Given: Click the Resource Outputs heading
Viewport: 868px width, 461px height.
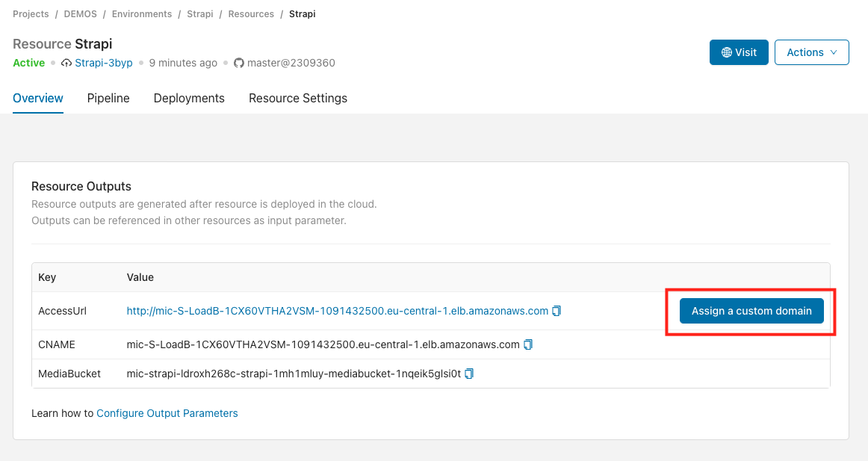Looking at the screenshot, I should point(81,187).
